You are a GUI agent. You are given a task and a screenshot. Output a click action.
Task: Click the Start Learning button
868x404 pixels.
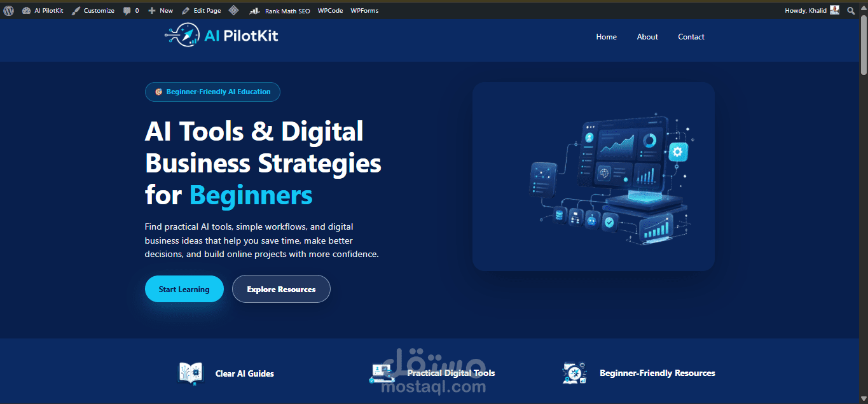184,289
